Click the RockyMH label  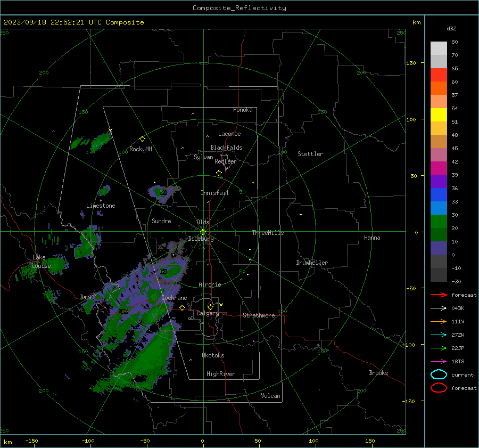pos(141,149)
